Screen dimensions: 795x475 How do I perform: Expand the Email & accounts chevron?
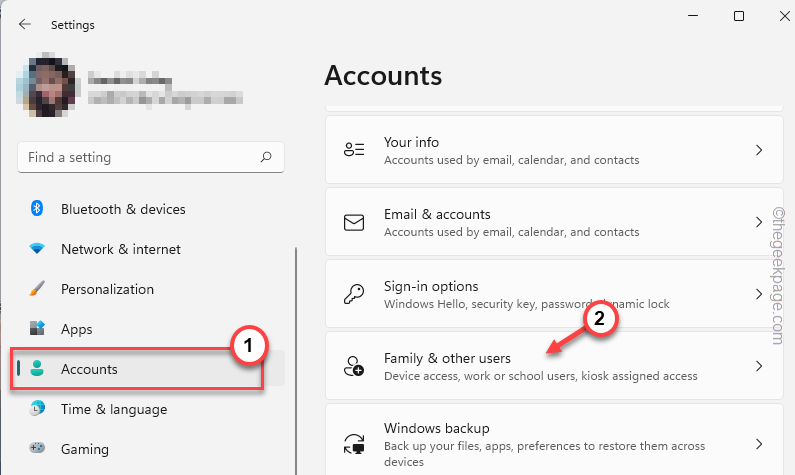[759, 222]
